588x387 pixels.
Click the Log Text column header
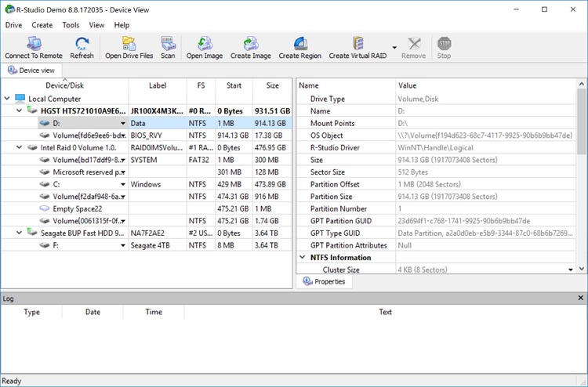tap(385, 312)
